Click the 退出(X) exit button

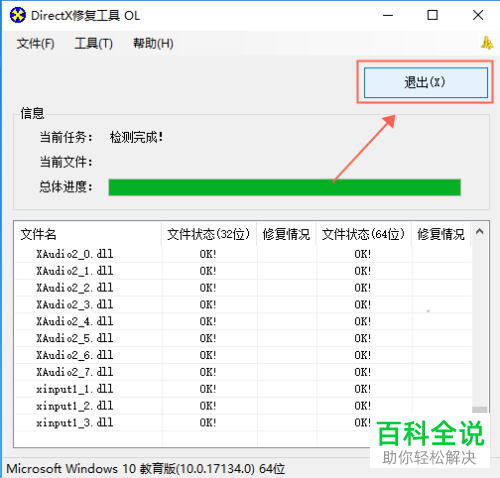[426, 82]
